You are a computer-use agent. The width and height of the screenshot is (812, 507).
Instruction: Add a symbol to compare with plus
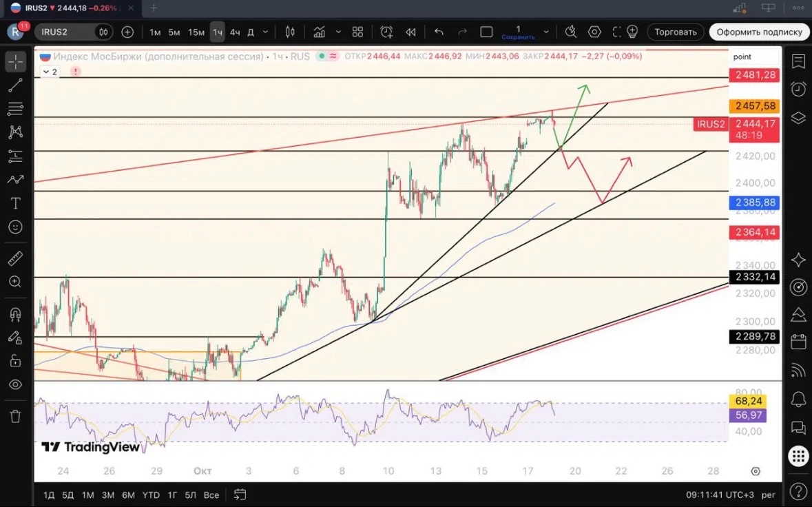tap(127, 32)
